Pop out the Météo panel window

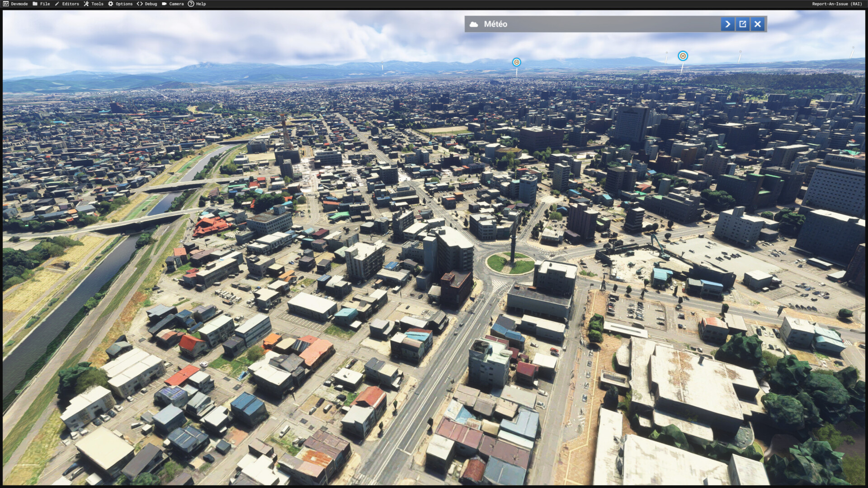[742, 24]
